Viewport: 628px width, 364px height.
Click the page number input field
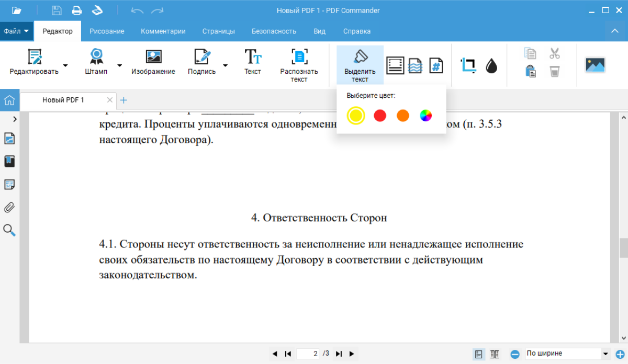point(308,354)
